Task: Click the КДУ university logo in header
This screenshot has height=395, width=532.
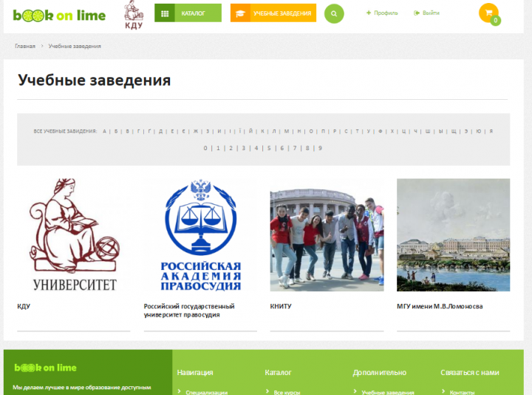Action: (x=134, y=15)
